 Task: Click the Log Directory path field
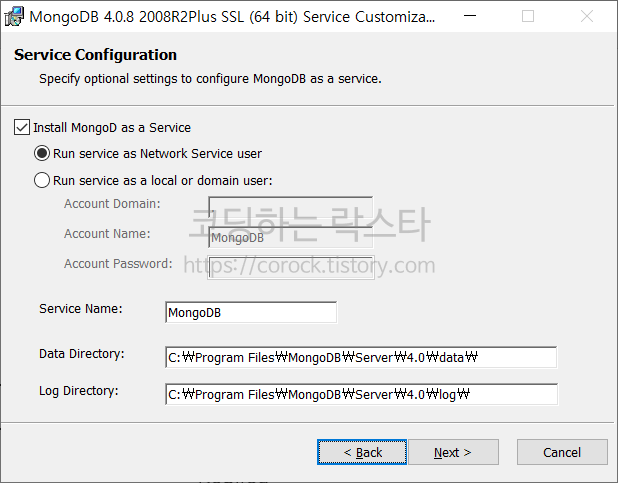tap(361, 394)
